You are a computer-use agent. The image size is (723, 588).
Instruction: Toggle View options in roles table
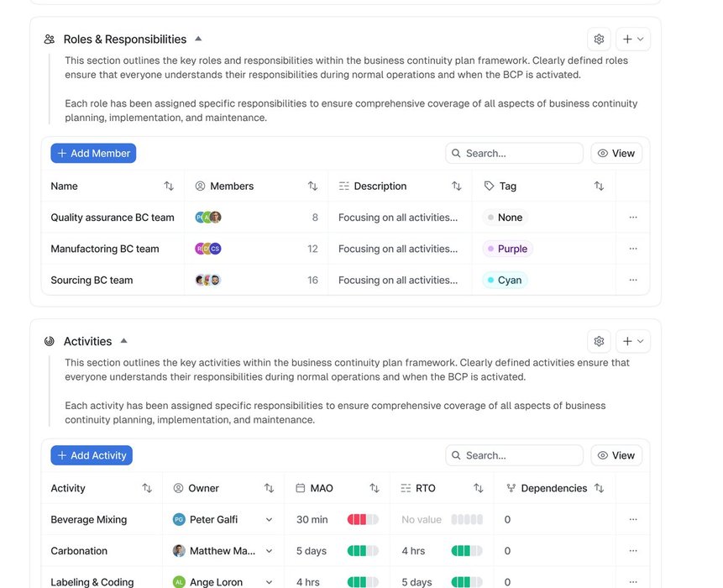pos(616,153)
